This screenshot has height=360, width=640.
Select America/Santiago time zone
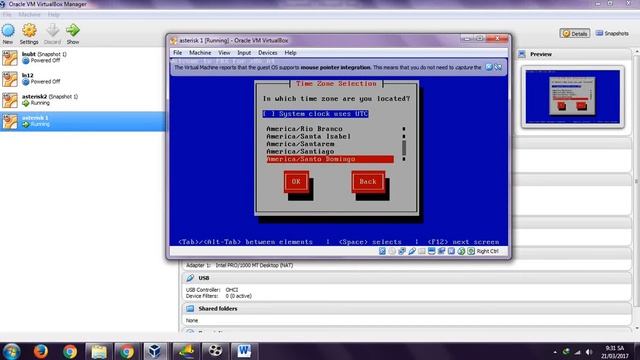coord(300,151)
